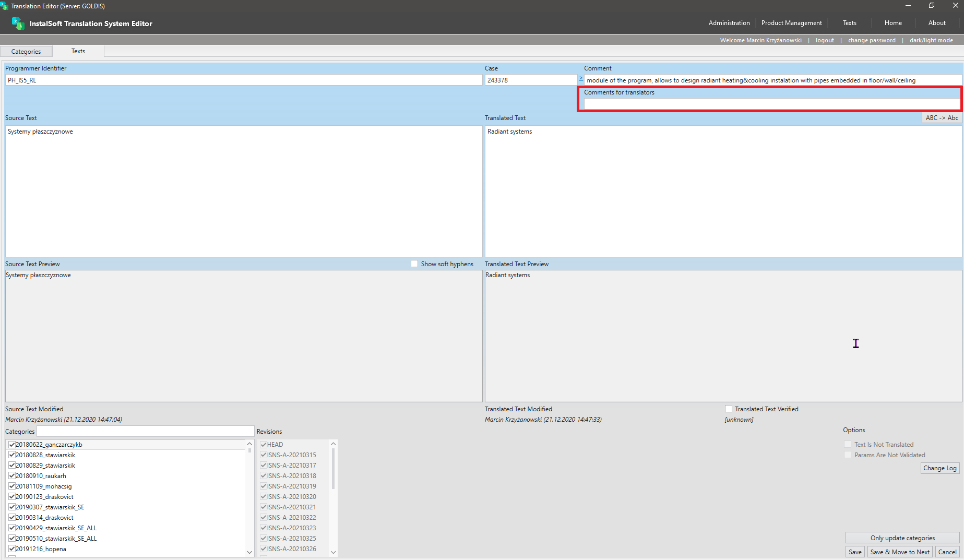Click the small arrow link beside Case field
964x560 pixels.
(581, 78)
